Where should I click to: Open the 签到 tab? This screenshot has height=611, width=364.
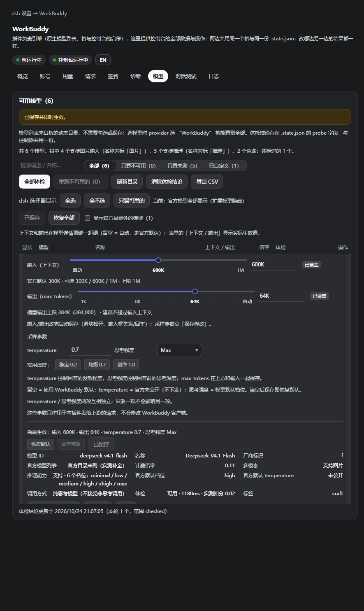click(113, 76)
